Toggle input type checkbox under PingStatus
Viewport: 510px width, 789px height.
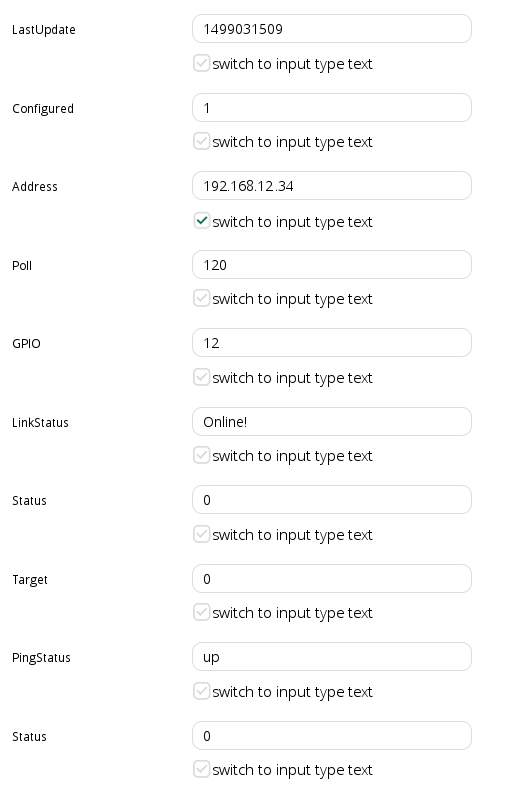pos(202,691)
